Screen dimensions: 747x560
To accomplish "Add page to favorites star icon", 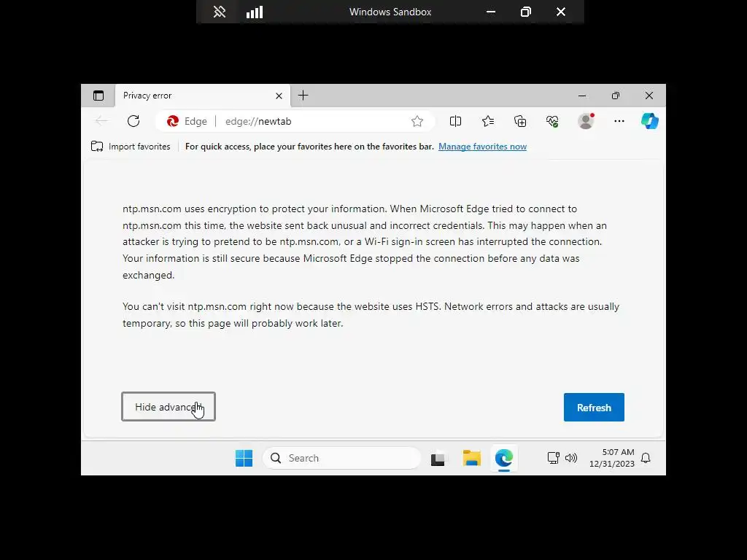I will (417, 122).
